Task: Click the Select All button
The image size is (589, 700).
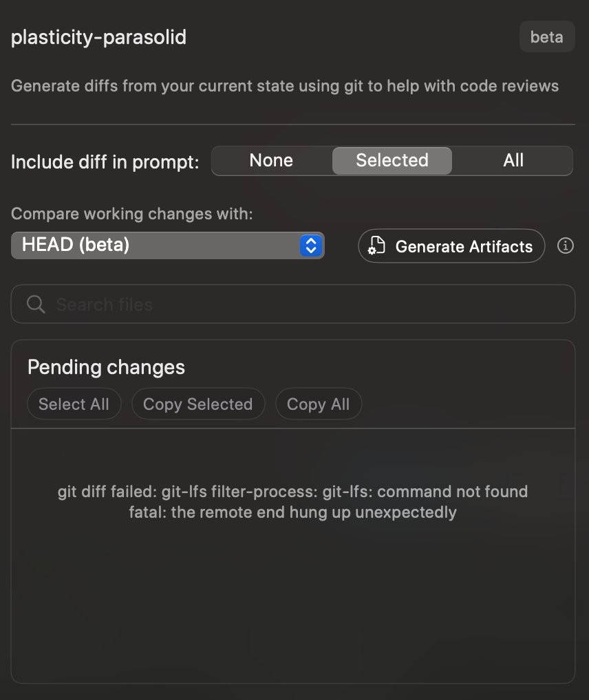Action: 74,404
